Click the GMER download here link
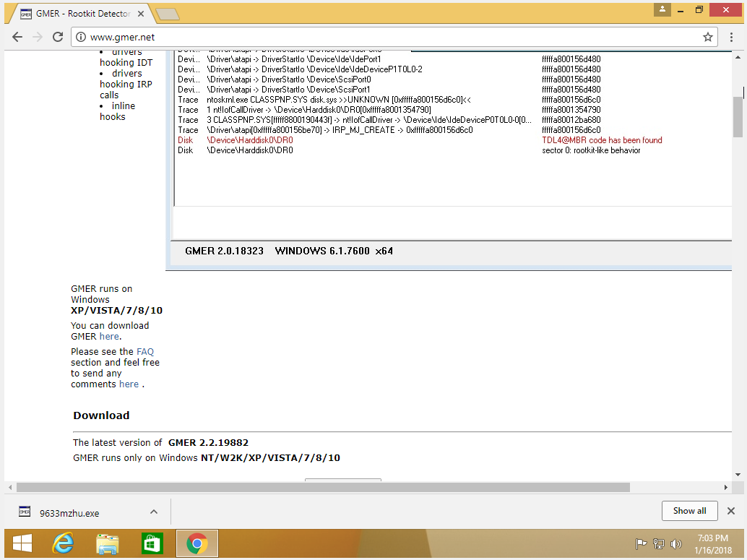The width and height of the screenshot is (747, 560). (x=109, y=336)
